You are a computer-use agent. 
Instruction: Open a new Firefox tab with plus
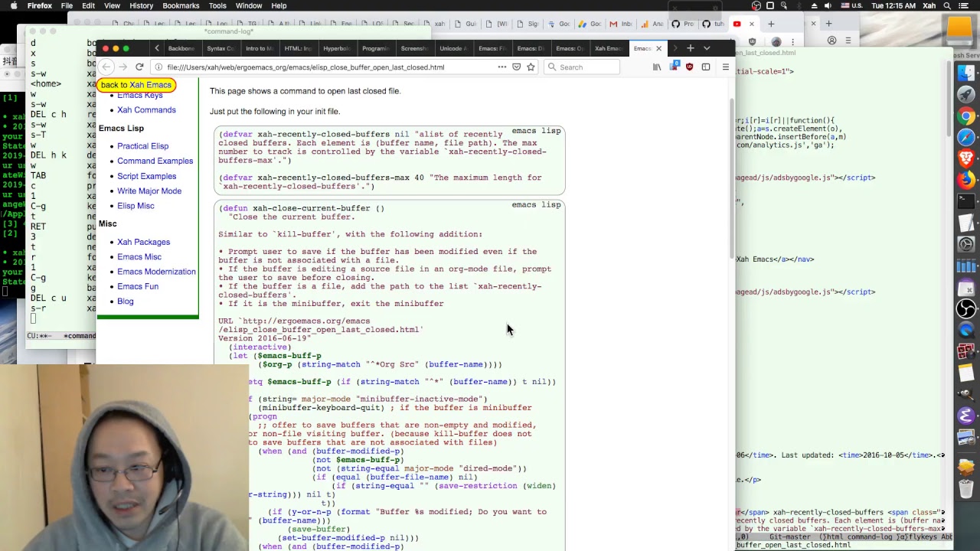point(690,48)
